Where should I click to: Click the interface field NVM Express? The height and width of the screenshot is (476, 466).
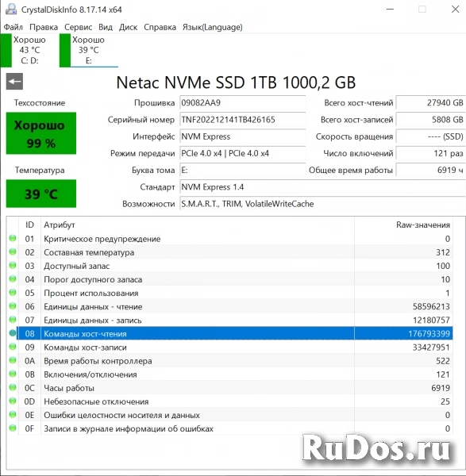(243, 136)
